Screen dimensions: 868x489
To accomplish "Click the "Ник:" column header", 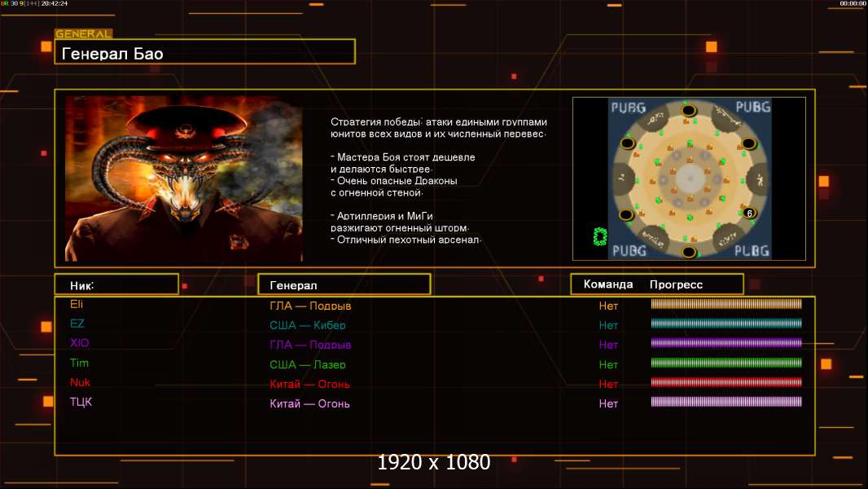I will point(116,284).
